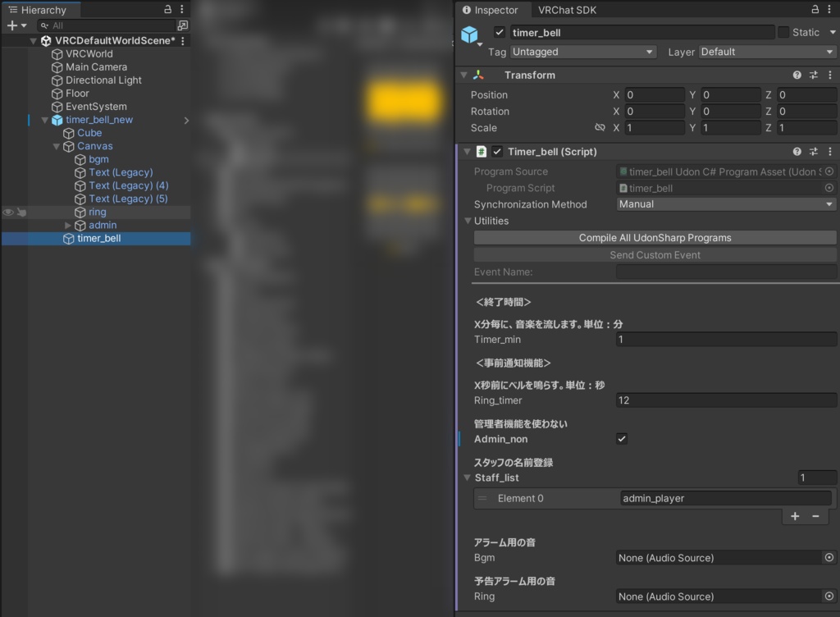The height and width of the screenshot is (617, 840).
Task: Open Inspector panel options menu
Action: (829, 9)
